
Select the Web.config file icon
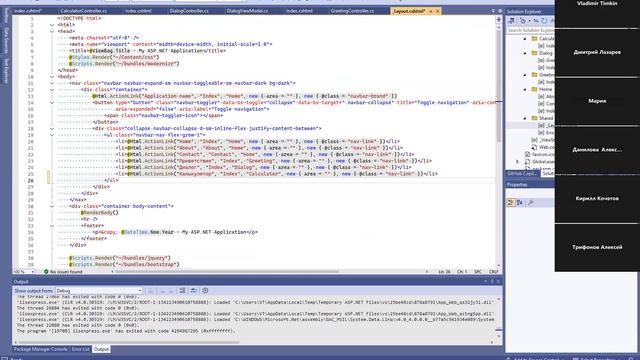(534, 147)
